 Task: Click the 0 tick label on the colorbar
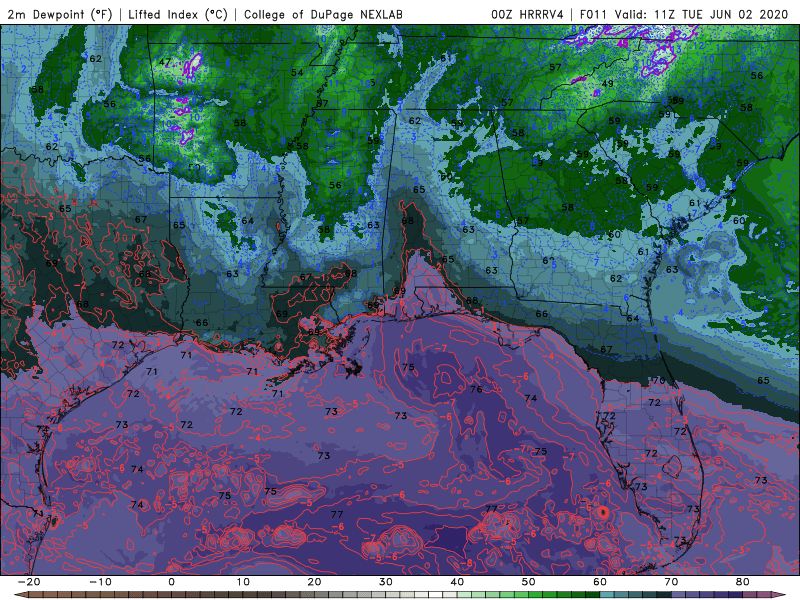point(171,582)
